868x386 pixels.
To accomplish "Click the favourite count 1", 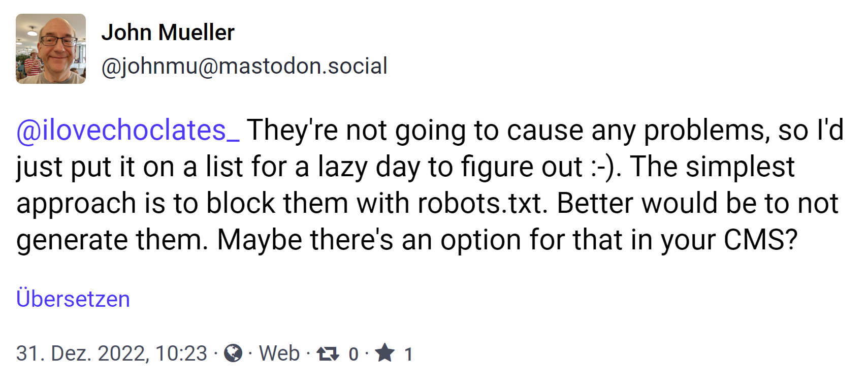I will (x=408, y=354).
